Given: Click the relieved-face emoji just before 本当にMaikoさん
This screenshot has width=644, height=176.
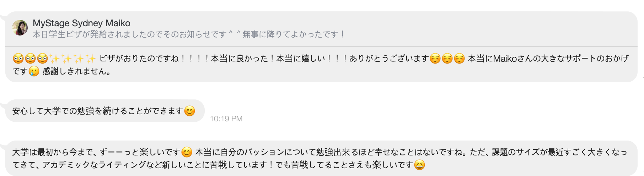Looking at the screenshot, I should coord(459,58).
